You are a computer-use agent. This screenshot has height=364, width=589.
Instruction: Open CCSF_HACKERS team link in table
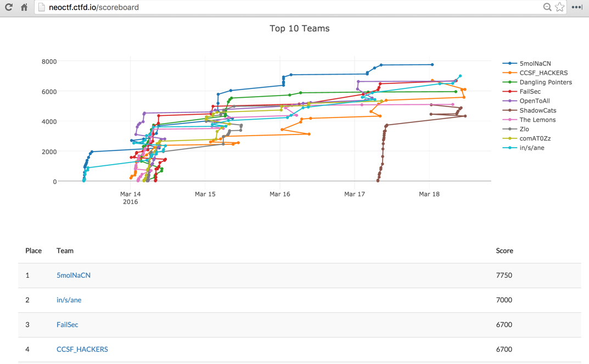(82, 349)
